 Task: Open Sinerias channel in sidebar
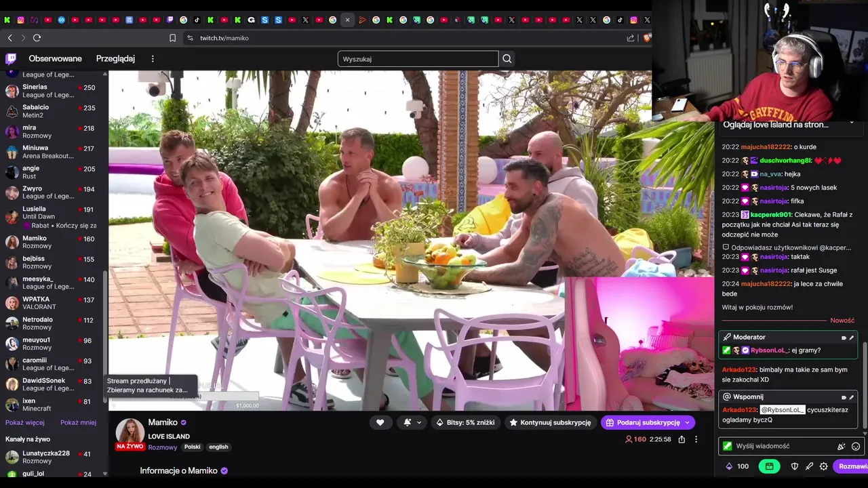click(x=51, y=91)
